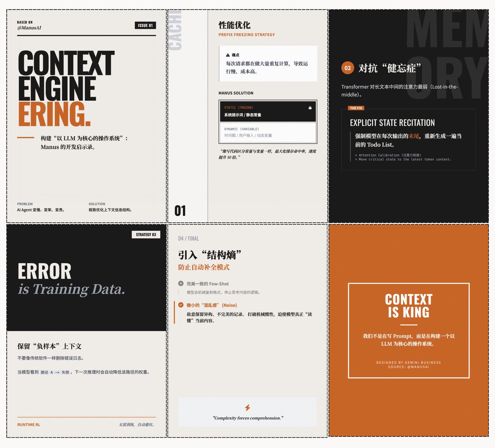Click the DESIGNED BY GEMINI BUSINESS credit
This screenshot has height=448, width=495.
(x=408, y=363)
